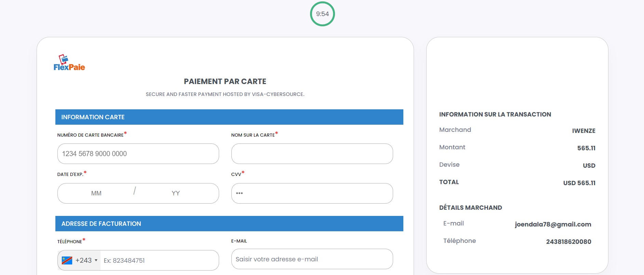
Task: Click the Devise label
Action: pyautogui.click(x=449, y=165)
